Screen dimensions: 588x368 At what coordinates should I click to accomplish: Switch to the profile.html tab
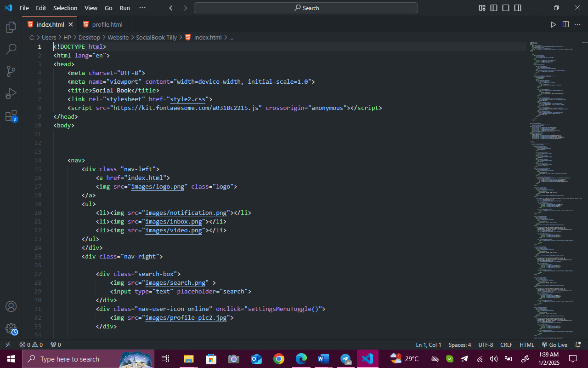[107, 24]
